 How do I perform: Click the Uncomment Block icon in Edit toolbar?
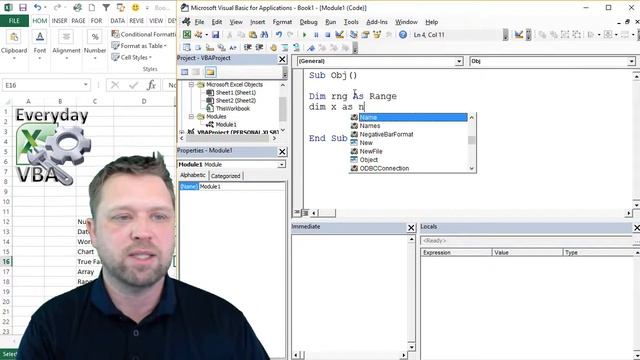[296, 48]
